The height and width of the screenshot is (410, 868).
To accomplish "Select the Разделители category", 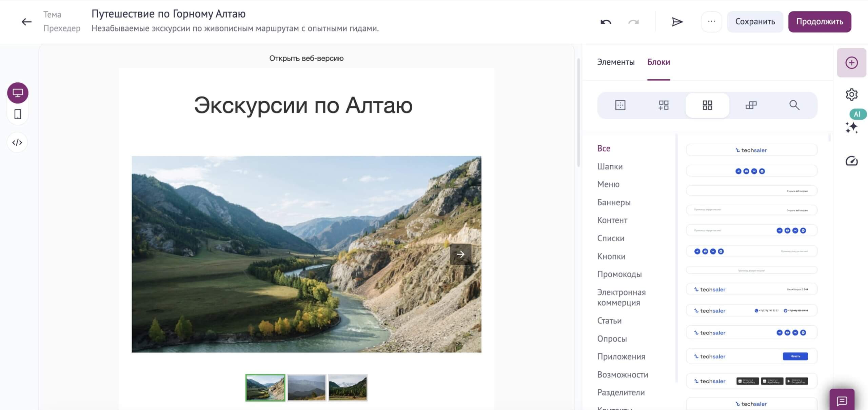I will point(621,392).
